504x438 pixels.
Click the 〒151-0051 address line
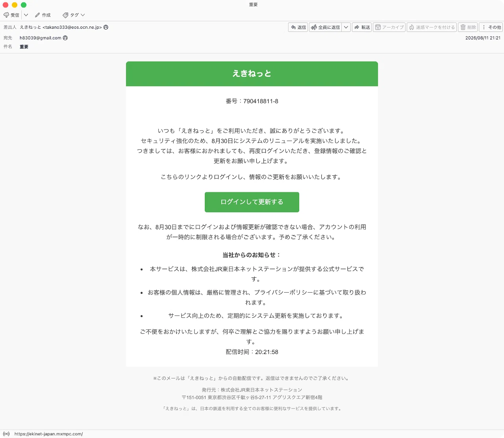(x=252, y=397)
